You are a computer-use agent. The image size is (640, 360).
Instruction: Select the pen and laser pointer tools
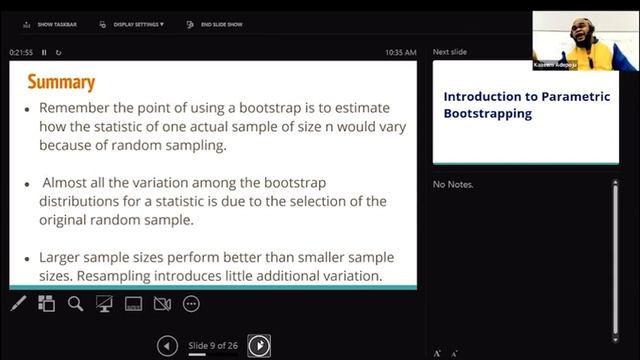coord(18,304)
